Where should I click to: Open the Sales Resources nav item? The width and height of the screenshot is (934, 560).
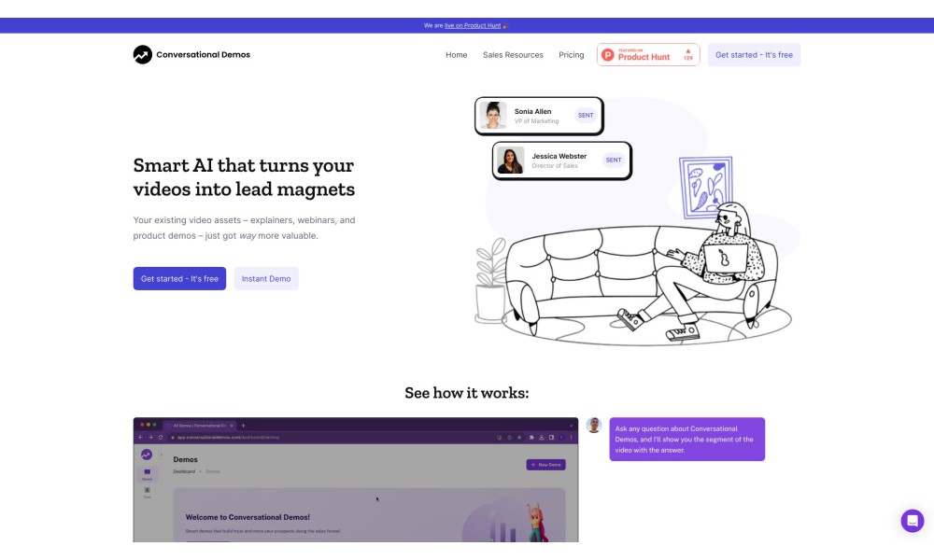(x=513, y=55)
